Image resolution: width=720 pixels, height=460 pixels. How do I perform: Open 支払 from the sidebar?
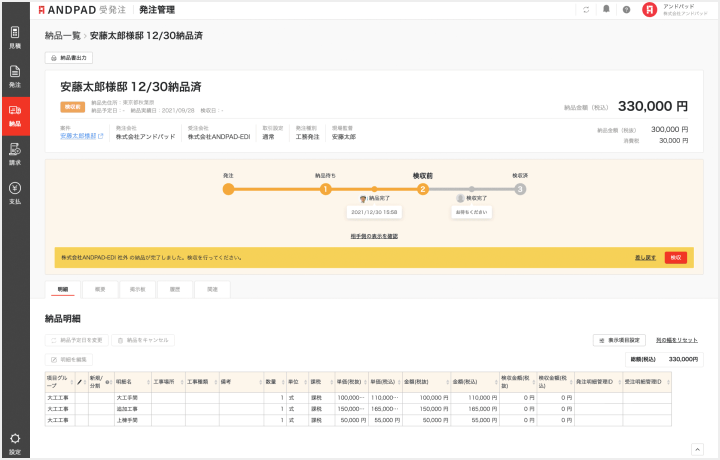(x=14, y=191)
